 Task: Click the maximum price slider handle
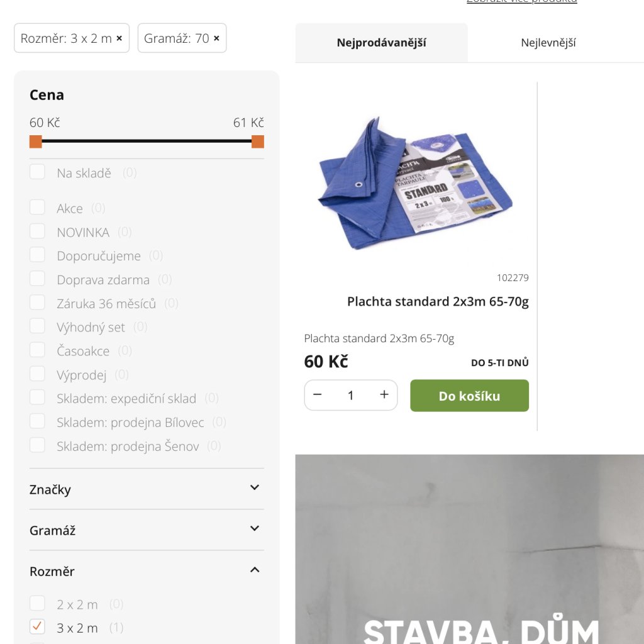[x=257, y=142]
